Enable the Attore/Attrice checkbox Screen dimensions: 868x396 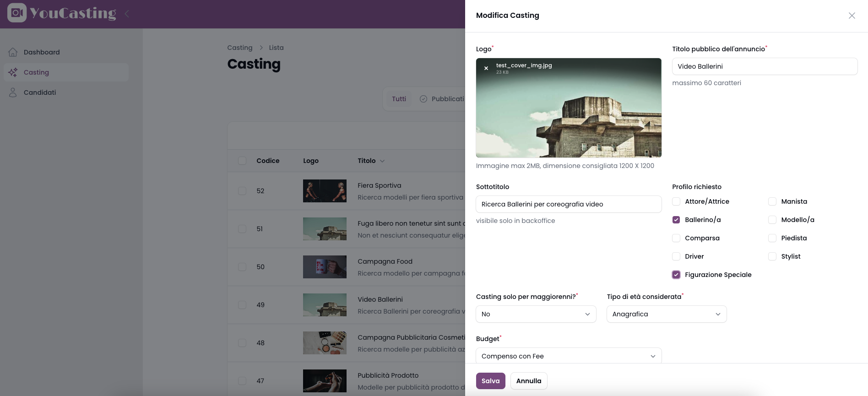click(676, 201)
